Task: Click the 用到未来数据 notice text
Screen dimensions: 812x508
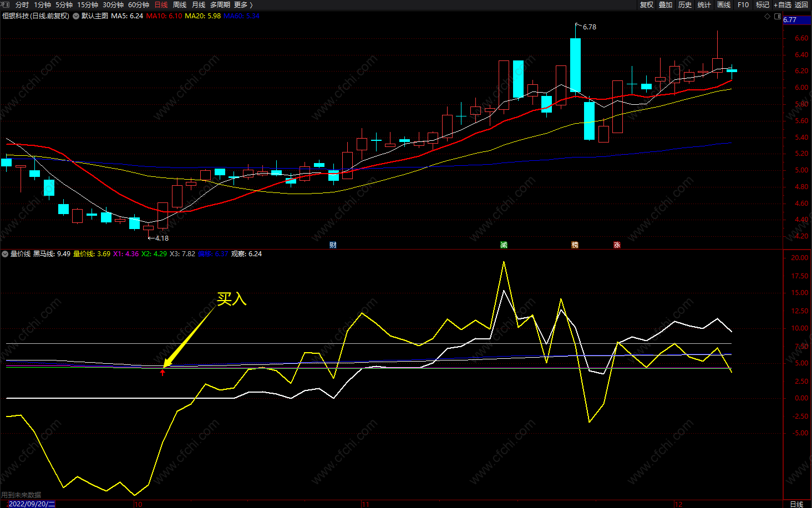Action: click(x=21, y=495)
